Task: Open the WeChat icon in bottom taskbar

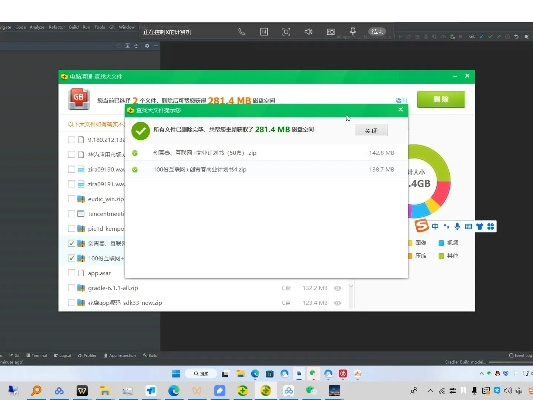Action: [311, 390]
